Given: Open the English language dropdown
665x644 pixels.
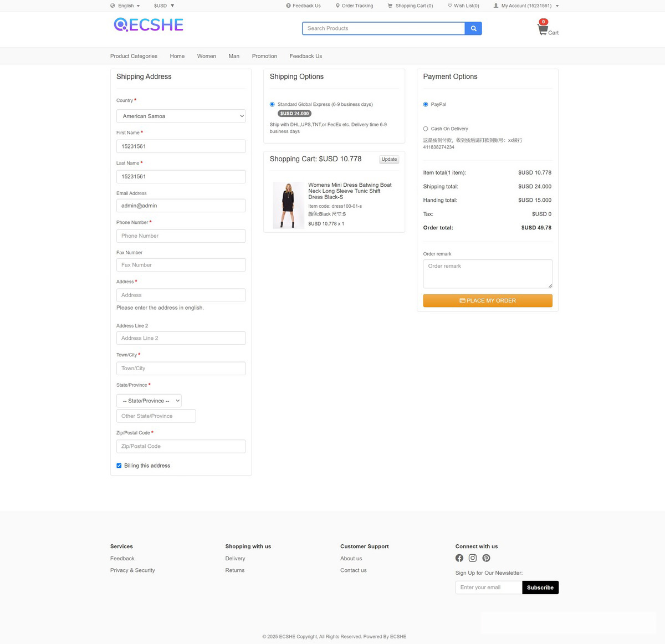Looking at the screenshot, I should pyautogui.click(x=125, y=6).
